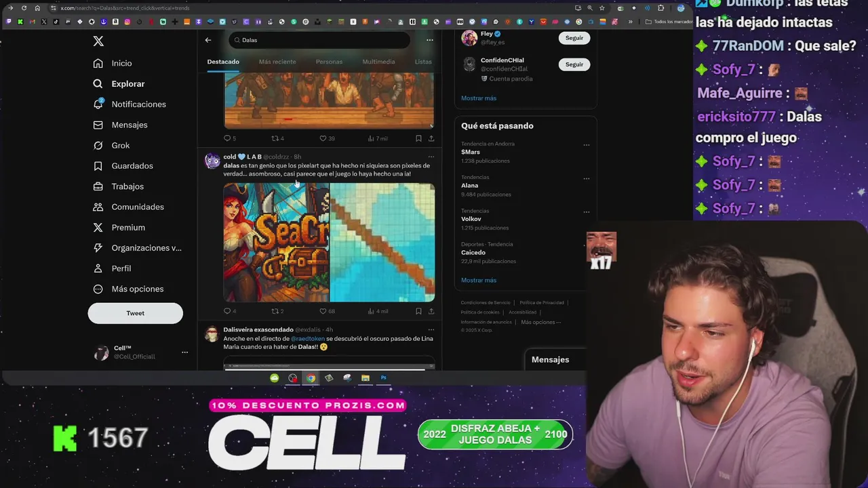
Task: Click the Tweet compose button
Action: tap(136, 313)
